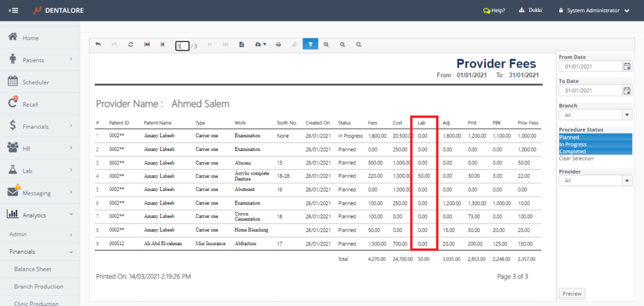Go to the first page of the report
644x306 pixels.
(x=147, y=45)
